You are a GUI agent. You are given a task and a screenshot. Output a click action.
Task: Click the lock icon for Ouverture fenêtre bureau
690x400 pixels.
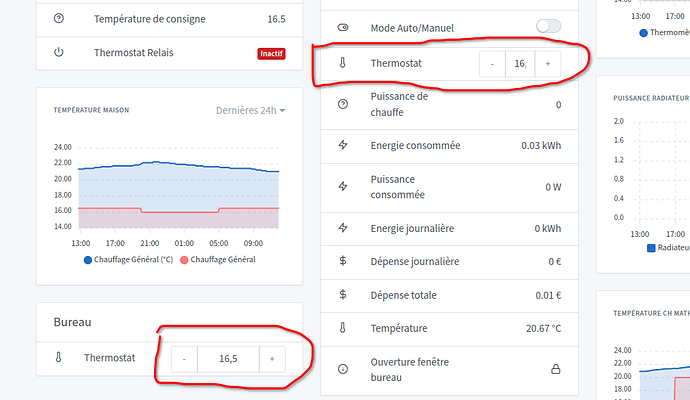point(556,369)
